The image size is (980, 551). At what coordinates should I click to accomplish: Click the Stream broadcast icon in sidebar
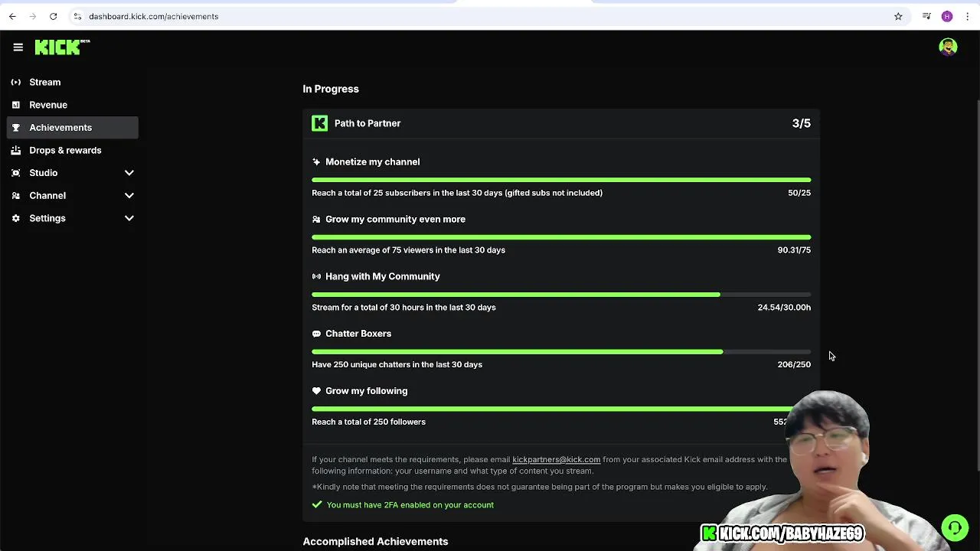(16, 82)
